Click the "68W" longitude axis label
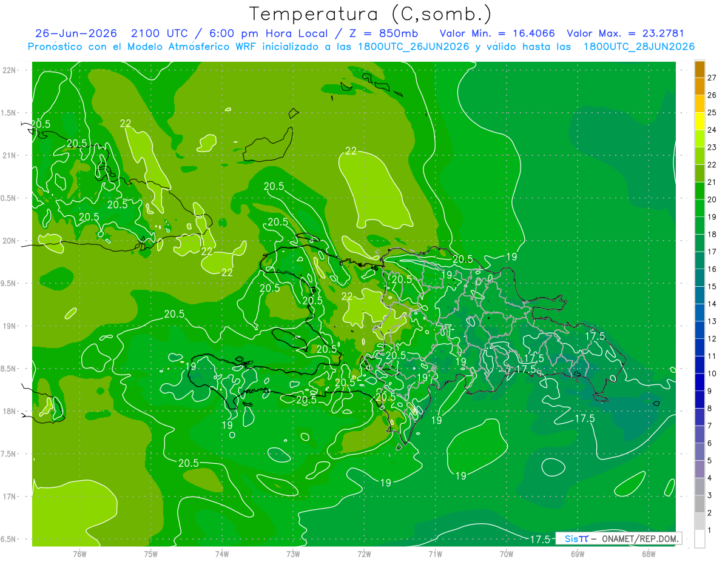 pyautogui.click(x=649, y=554)
